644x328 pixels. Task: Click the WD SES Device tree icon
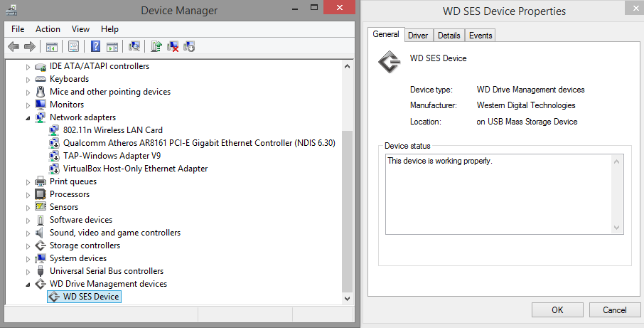click(54, 297)
